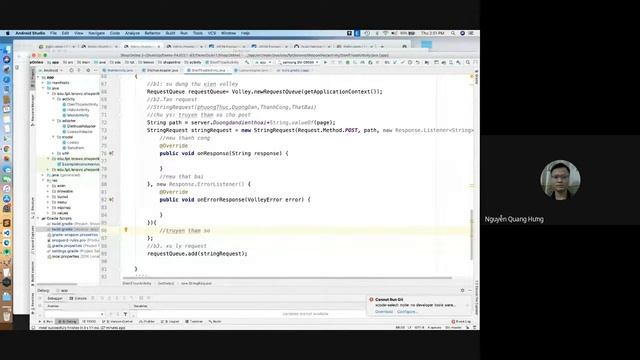Click the yellow intention light bulb
Viewport: 640px width, 360px height.
coord(126,230)
